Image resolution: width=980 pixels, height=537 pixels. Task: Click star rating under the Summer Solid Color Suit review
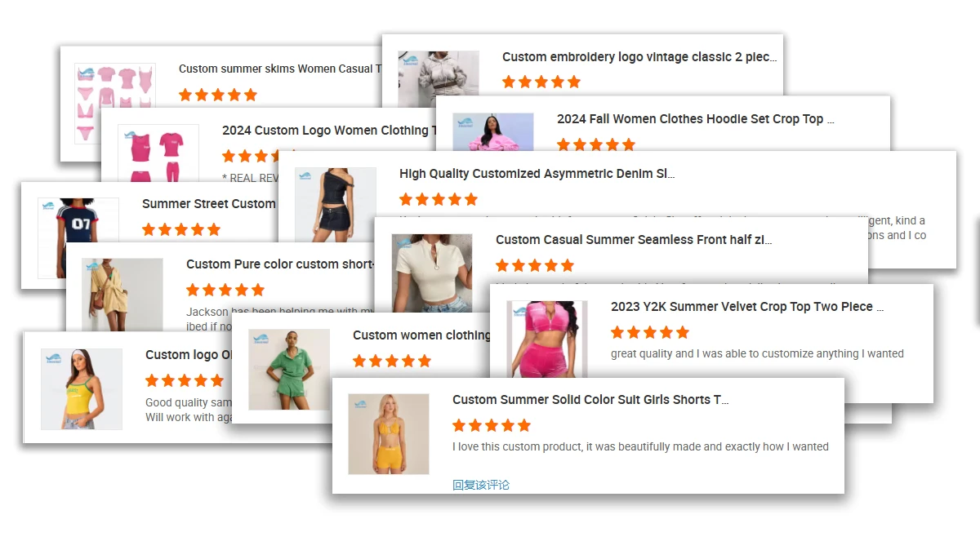[492, 425]
